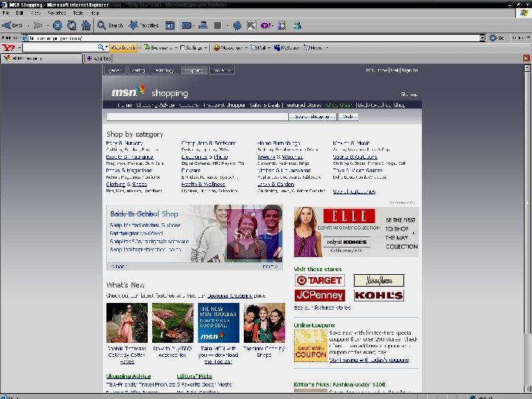Click the Yahoo Messenger smiley icon

[216, 47]
